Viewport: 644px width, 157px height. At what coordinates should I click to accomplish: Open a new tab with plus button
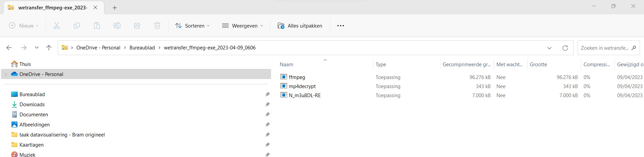click(115, 8)
